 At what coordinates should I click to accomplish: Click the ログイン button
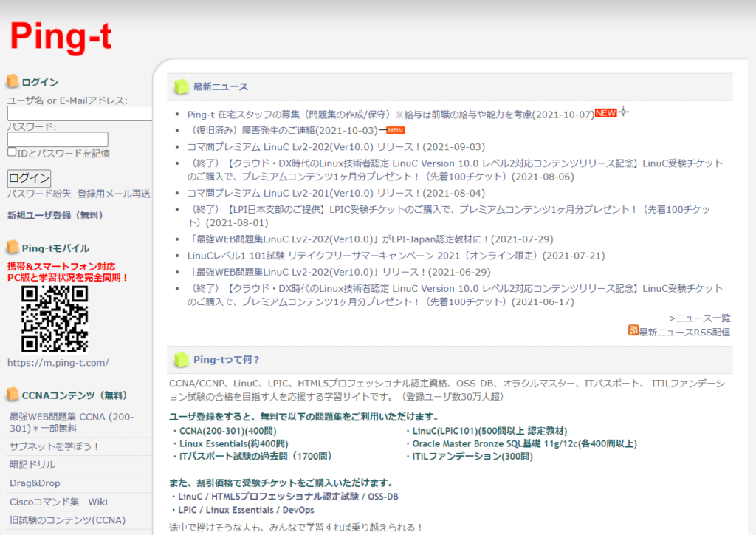tap(29, 178)
